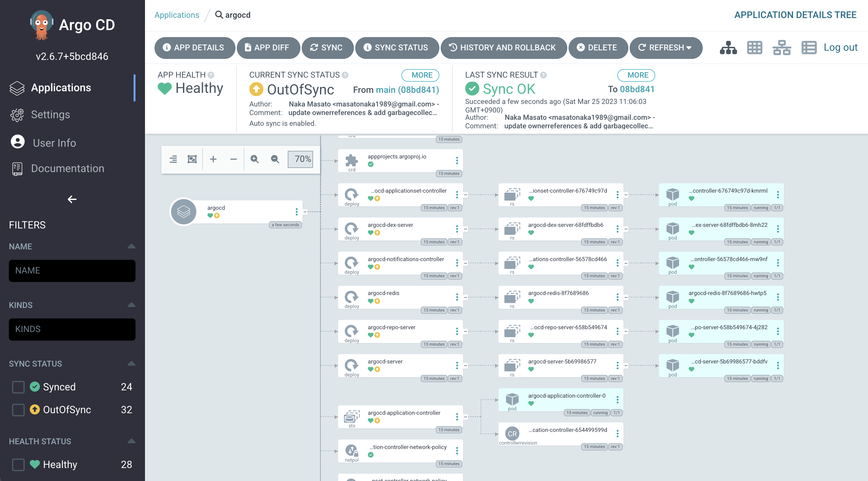Collapse the SYNC STATUS filter section

tap(131, 364)
